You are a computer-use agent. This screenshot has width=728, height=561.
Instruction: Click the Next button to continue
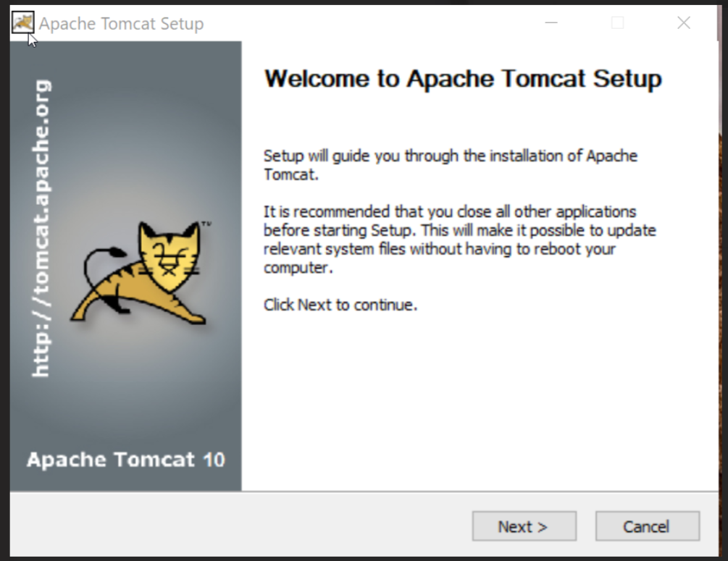point(524,526)
